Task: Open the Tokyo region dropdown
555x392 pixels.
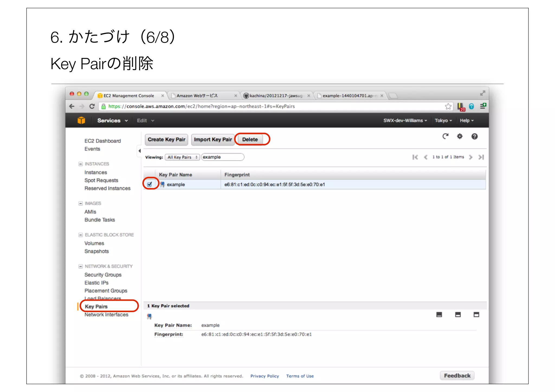Action: 443,120
